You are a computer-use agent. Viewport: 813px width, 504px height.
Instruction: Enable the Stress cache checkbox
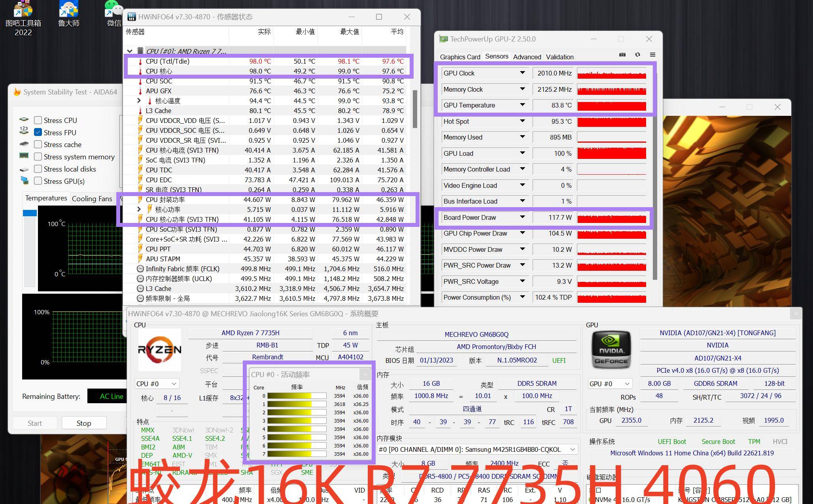coord(38,145)
